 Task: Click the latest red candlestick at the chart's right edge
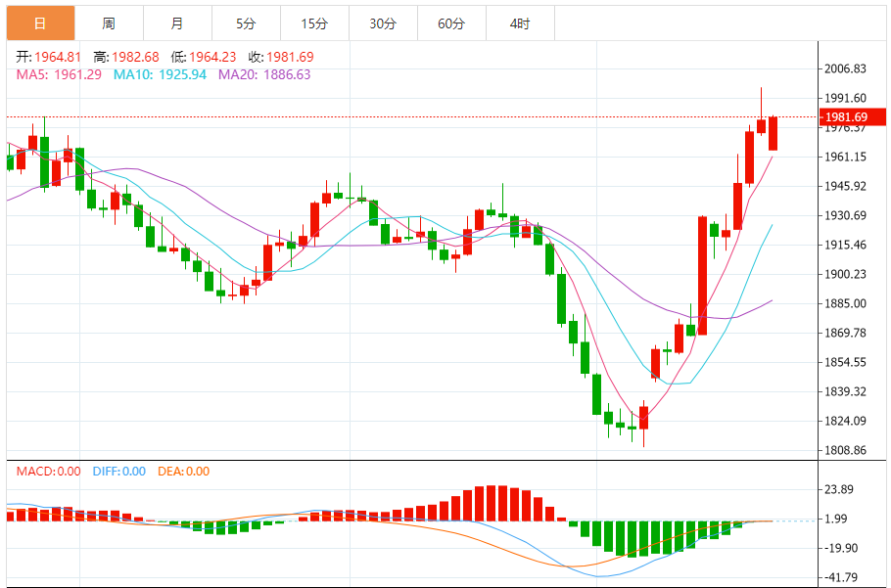tap(773, 133)
